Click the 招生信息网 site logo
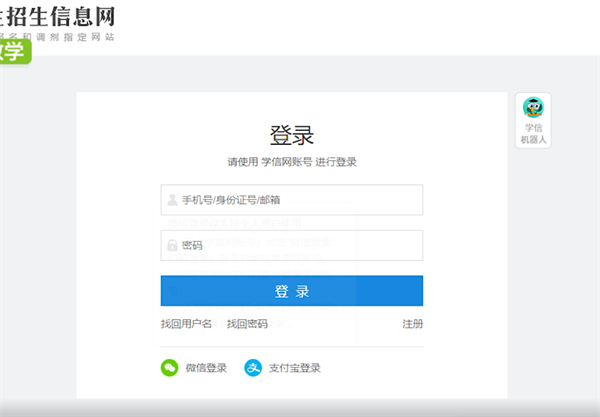The width and height of the screenshot is (600, 417). pos(58,15)
